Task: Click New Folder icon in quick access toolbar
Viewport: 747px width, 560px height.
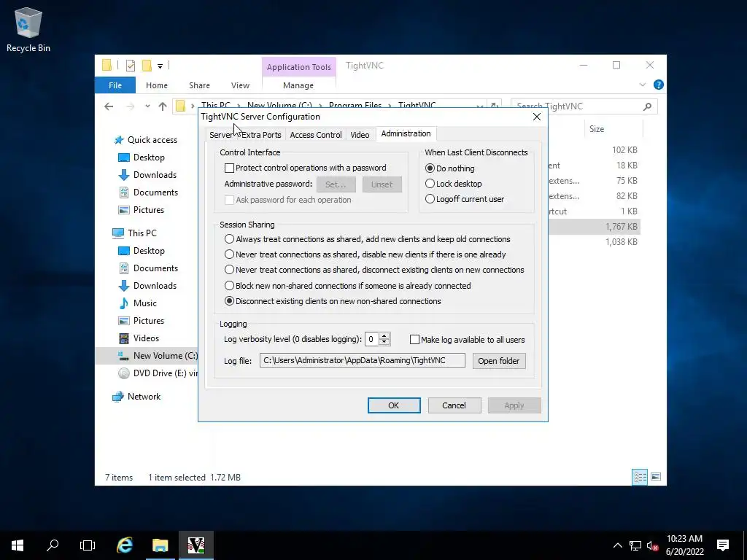Action: [147, 66]
